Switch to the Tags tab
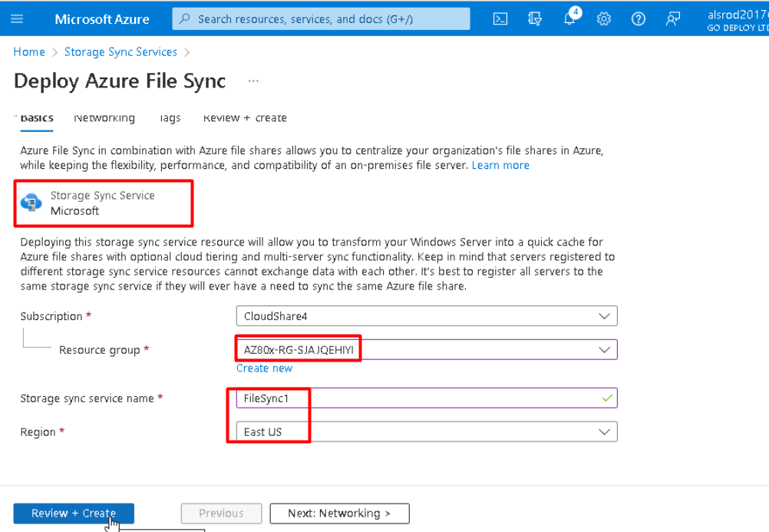 click(x=170, y=118)
